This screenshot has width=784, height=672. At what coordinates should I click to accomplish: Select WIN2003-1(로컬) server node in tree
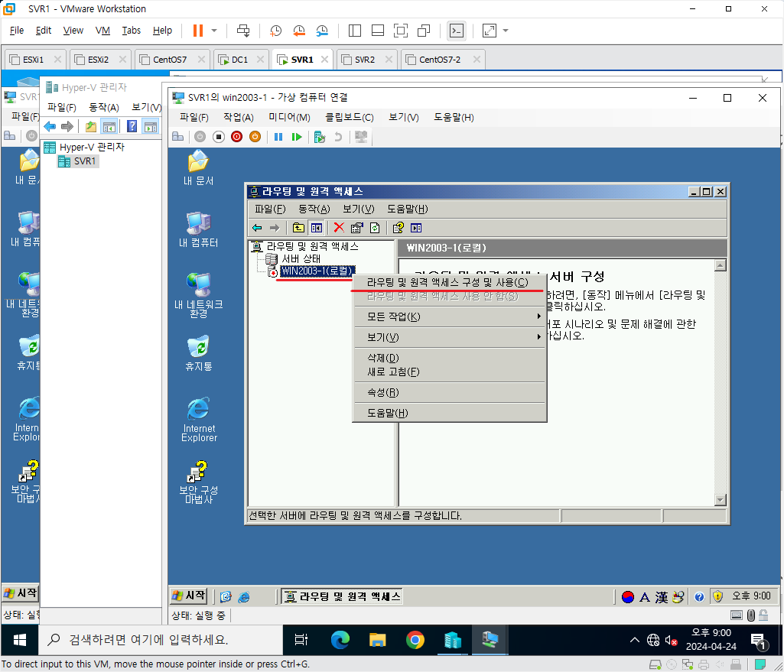(x=317, y=271)
